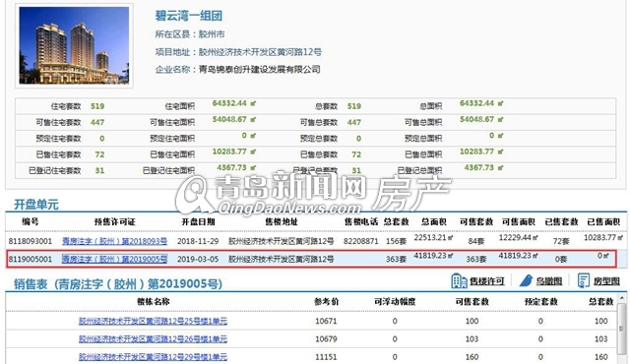The image size is (630, 364).
Task: Click the 楼体名称 column header
Action: pyautogui.click(x=154, y=302)
